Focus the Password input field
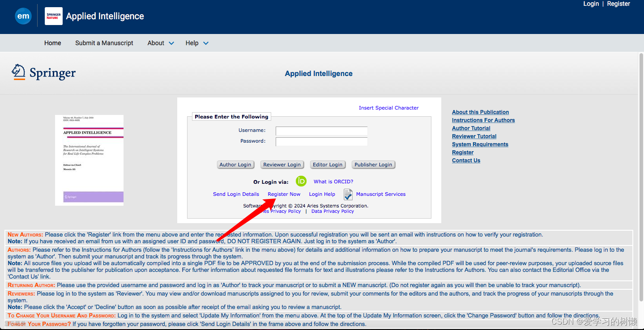The height and width of the screenshot is (330, 644). tap(321, 142)
